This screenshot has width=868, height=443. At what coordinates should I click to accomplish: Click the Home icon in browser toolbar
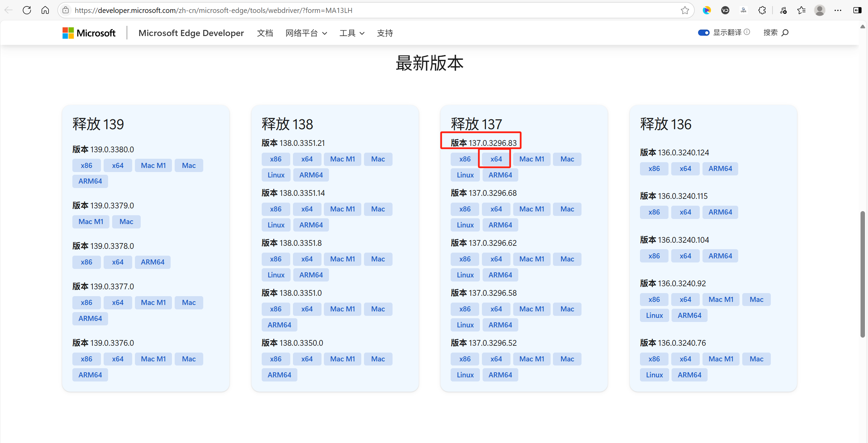click(45, 10)
